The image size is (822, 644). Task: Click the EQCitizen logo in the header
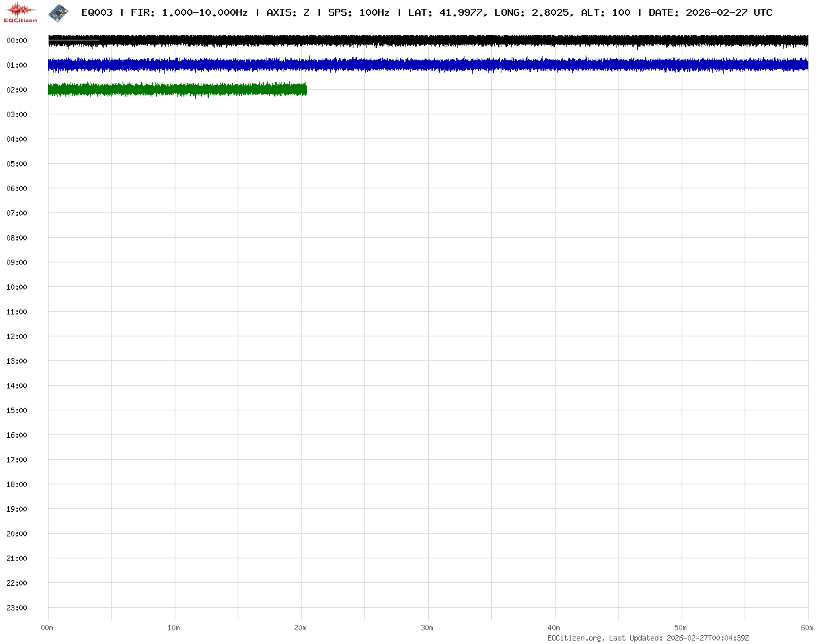pyautogui.click(x=21, y=12)
